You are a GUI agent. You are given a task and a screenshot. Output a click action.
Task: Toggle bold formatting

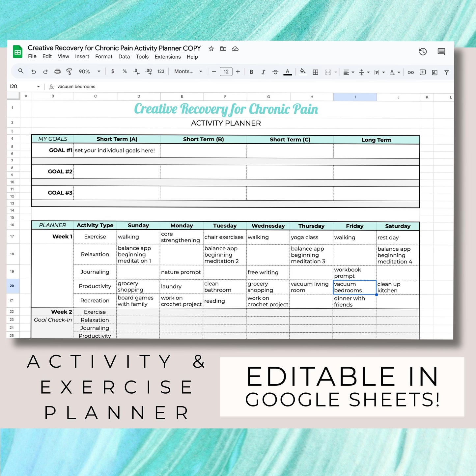coord(251,71)
